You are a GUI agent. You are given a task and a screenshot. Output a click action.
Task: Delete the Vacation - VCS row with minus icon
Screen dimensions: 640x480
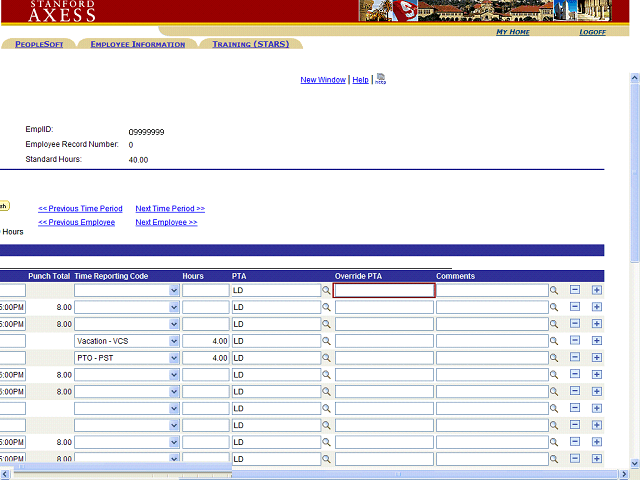[575, 341]
